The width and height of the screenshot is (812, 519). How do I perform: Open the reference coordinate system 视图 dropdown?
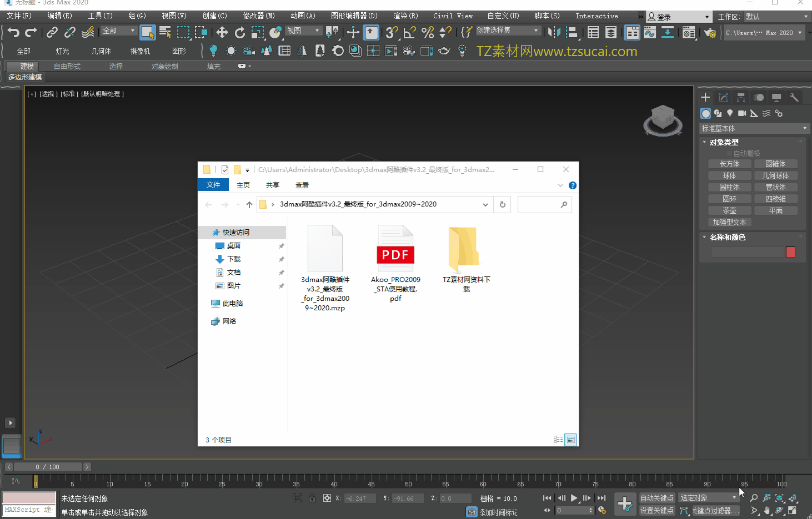click(x=303, y=31)
